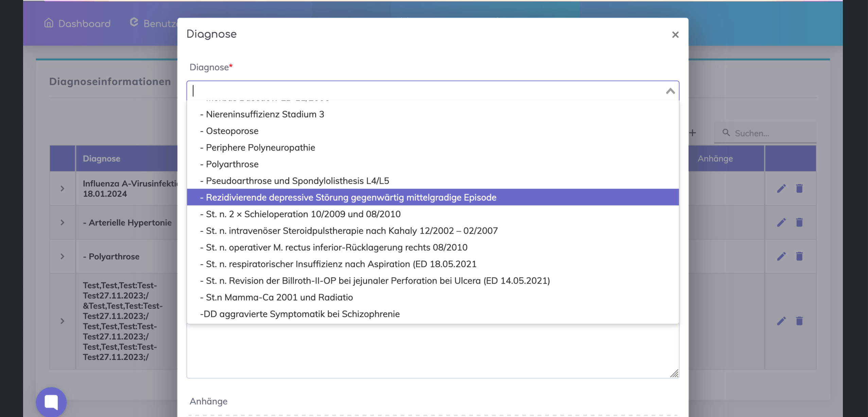Edit the Influenza A-Virusinfektion row
This screenshot has width=868, height=417.
(x=781, y=188)
